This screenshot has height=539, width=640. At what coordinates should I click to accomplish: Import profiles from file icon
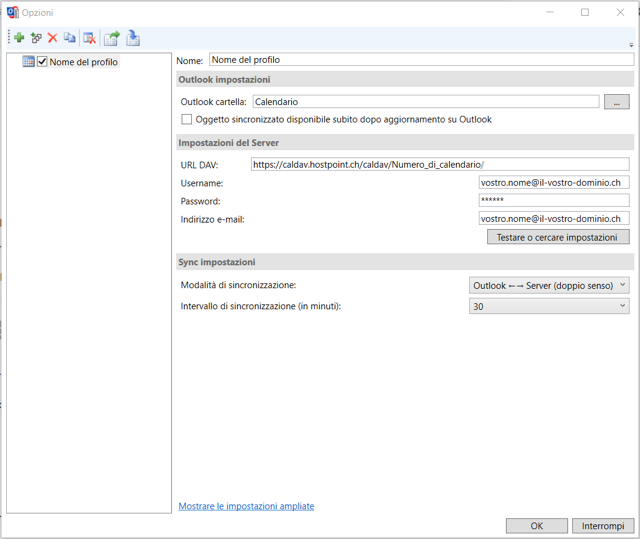pos(133,38)
